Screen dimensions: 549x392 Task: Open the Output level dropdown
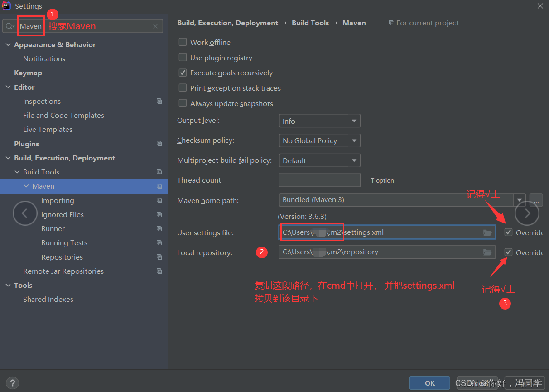[x=320, y=121]
